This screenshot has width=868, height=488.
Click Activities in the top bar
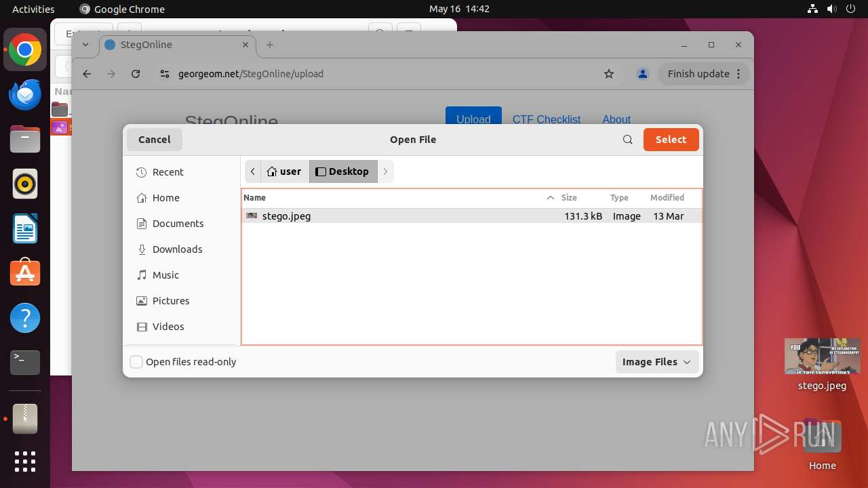(x=33, y=9)
